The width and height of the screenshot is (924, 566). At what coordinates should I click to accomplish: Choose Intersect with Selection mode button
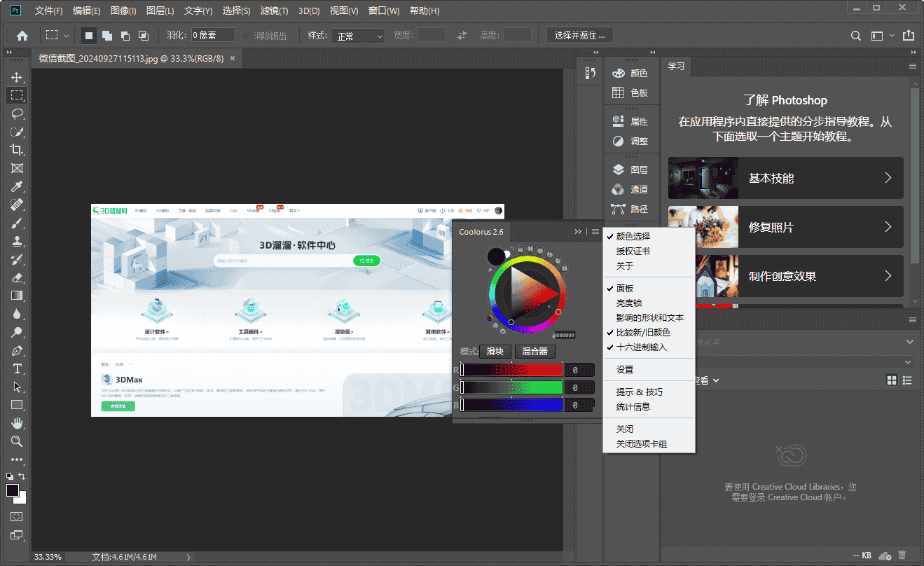pyautogui.click(x=144, y=35)
